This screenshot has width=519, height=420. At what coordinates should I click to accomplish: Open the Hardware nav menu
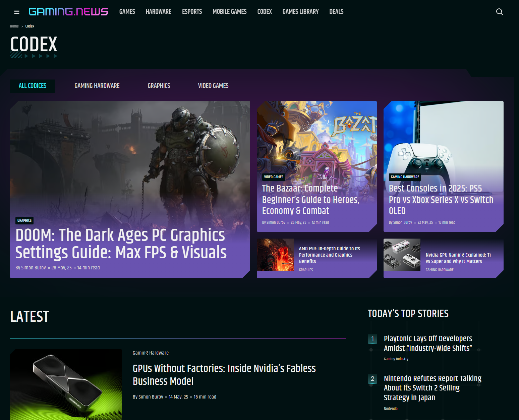(158, 12)
